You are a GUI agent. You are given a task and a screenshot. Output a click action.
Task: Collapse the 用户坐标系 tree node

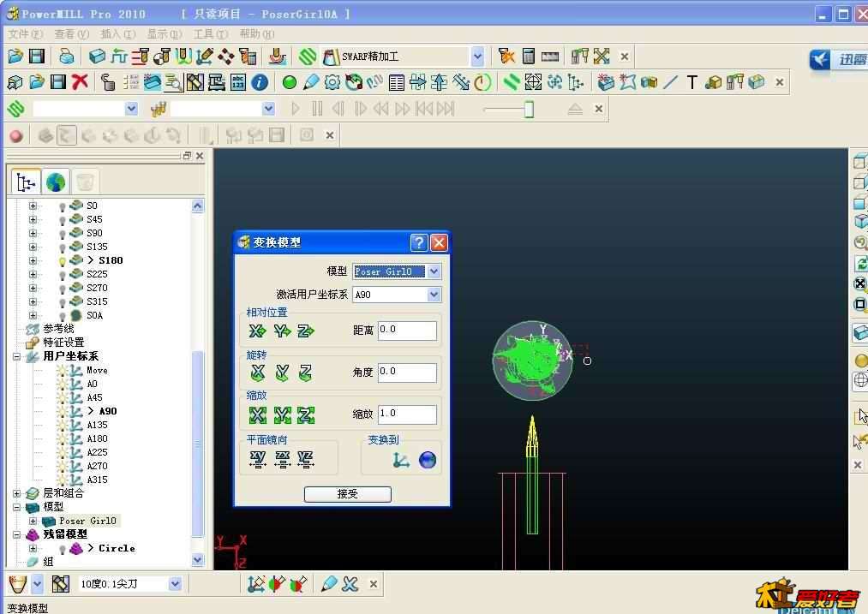(16, 357)
